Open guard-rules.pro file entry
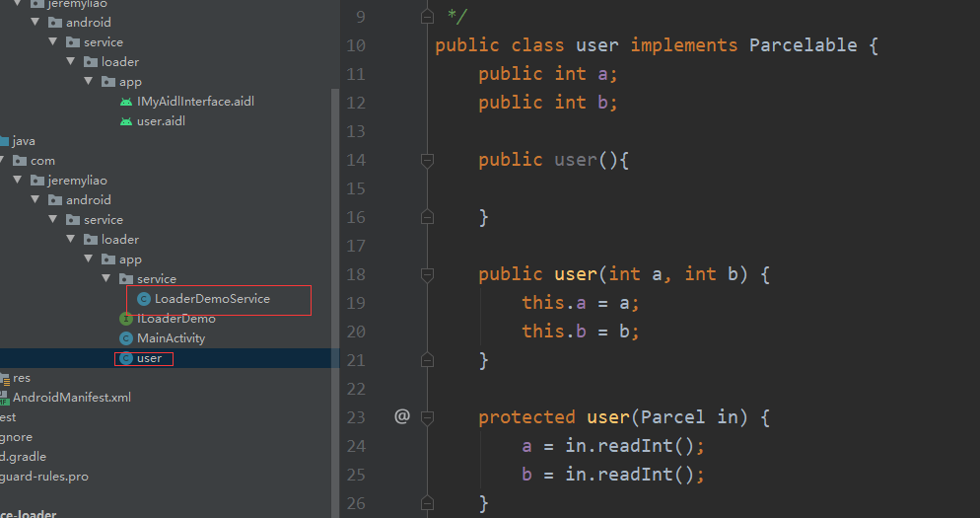The height and width of the screenshot is (518, 980). 43,477
